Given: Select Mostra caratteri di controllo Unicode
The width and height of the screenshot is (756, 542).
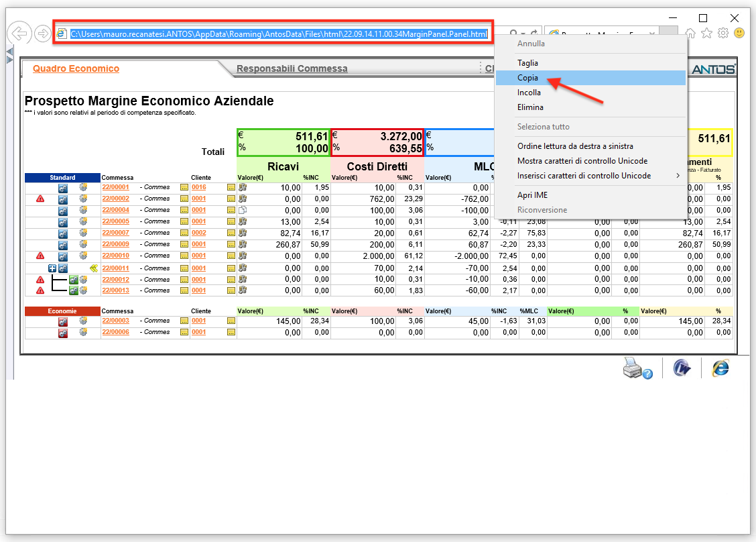Looking at the screenshot, I should pyautogui.click(x=590, y=161).
